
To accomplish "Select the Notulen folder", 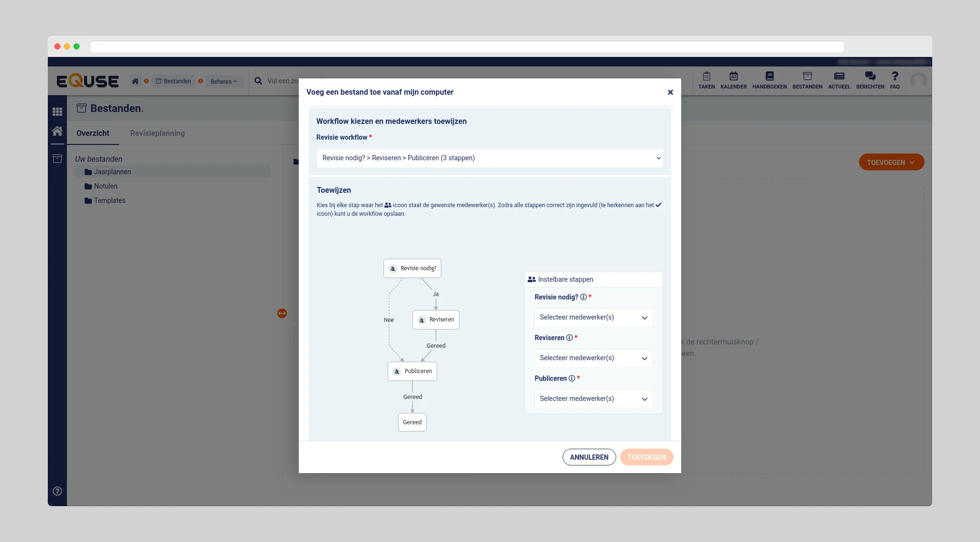I will 106,186.
